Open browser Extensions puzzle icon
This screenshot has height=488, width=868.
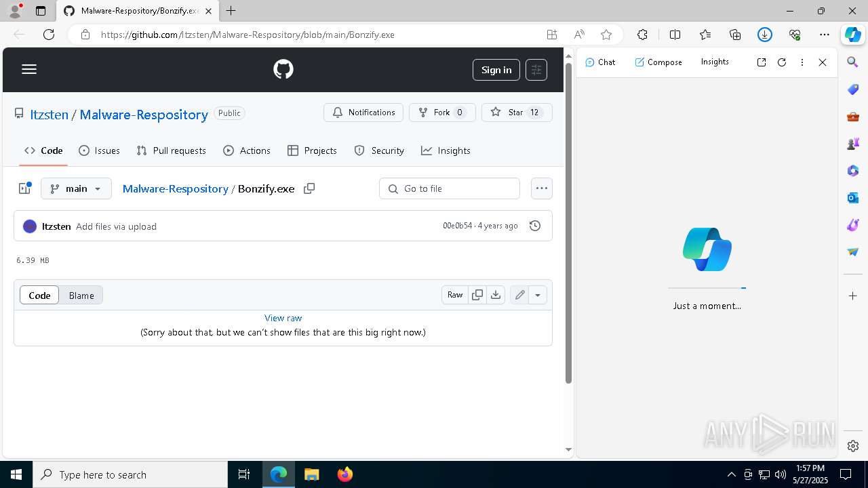click(642, 35)
